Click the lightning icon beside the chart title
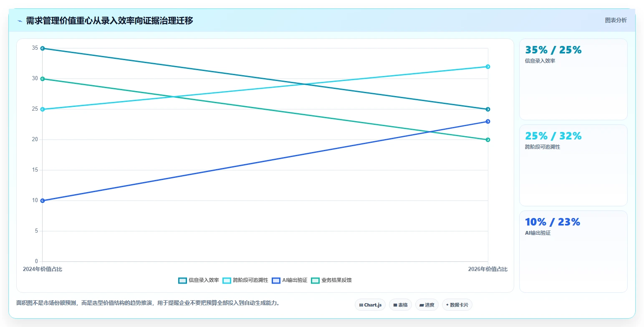The image size is (644, 327). 20,21
